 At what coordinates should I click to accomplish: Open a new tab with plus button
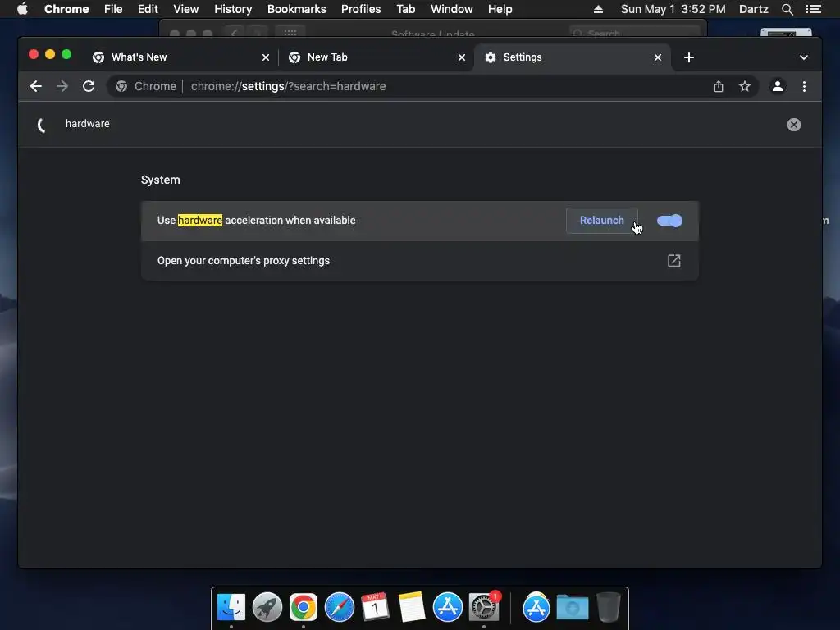(x=689, y=57)
